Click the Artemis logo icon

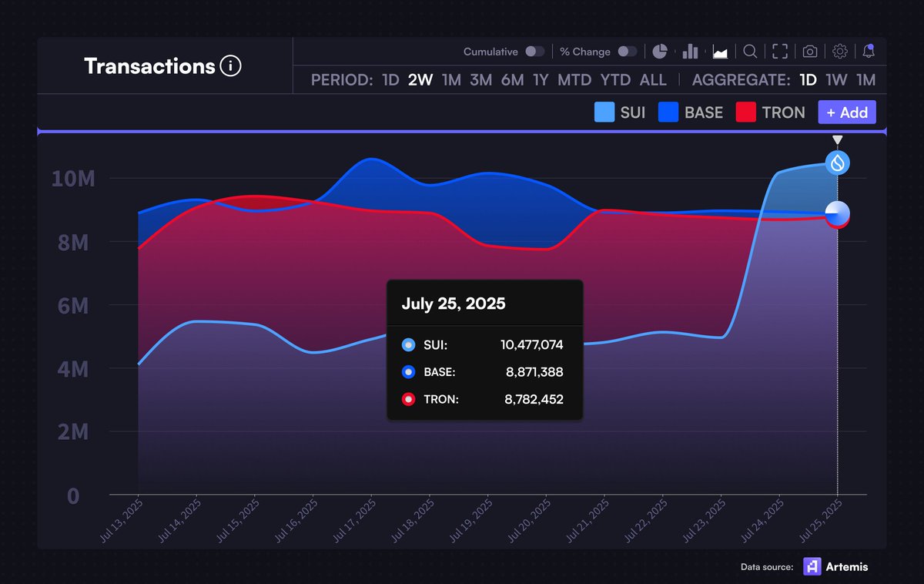[x=812, y=566]
